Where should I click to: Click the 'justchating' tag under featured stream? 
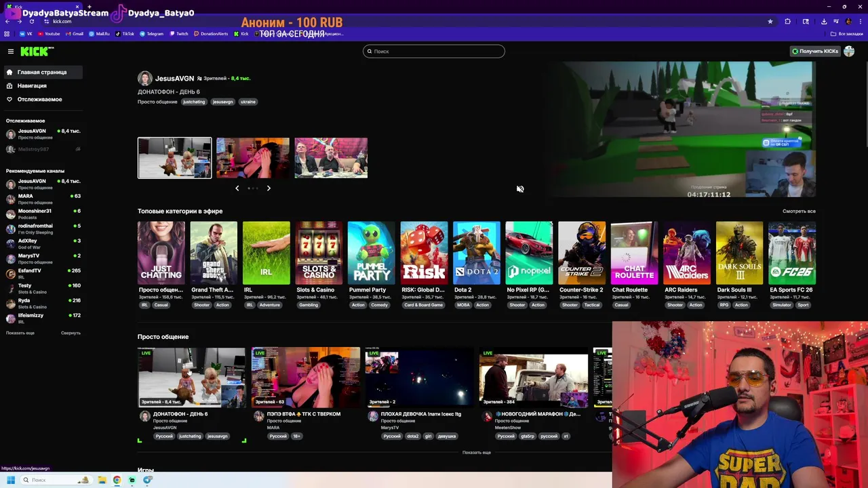coord(194,102)
